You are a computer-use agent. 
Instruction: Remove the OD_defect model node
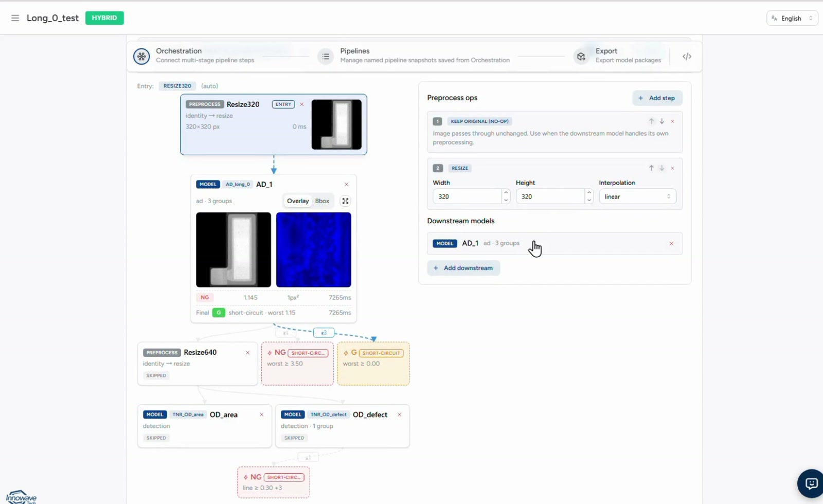(x=399, y=415)
